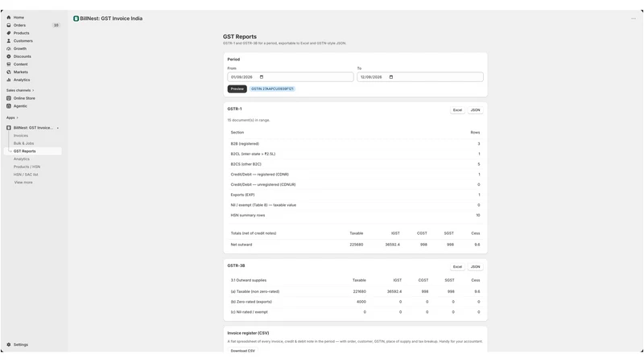
Task: Open calendar picker in From date field
Action: click(262, 77)
